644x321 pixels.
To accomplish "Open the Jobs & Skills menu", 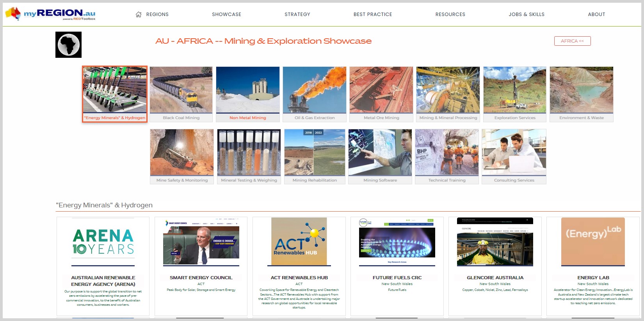I will [x=526, y=14].
